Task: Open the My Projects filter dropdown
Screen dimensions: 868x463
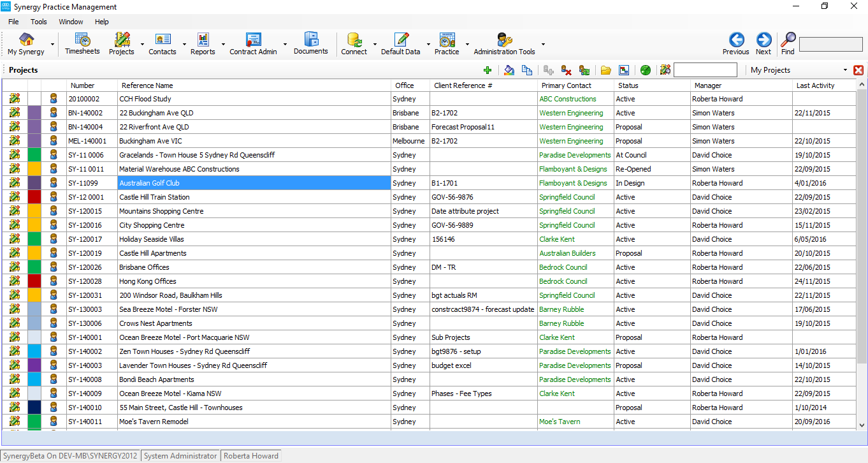Action: coord(845,70)
